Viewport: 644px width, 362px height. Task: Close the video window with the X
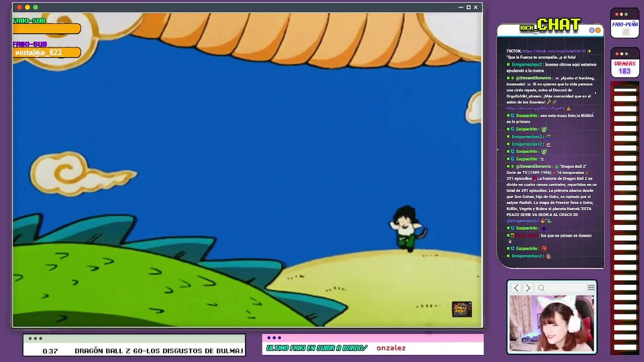[475, 7]
